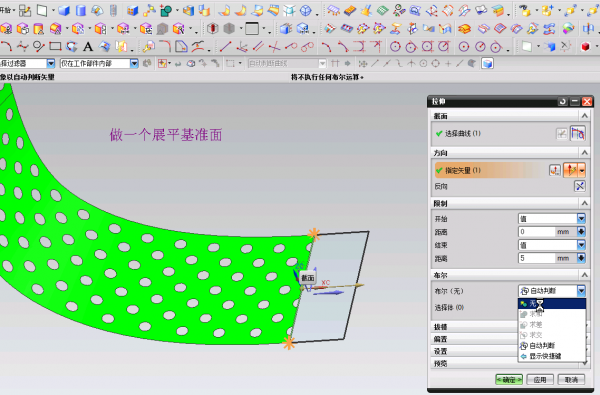This screenshot has width=600, height=395.
Task: Click the green mesh surface icon
Action: point(382,11)
